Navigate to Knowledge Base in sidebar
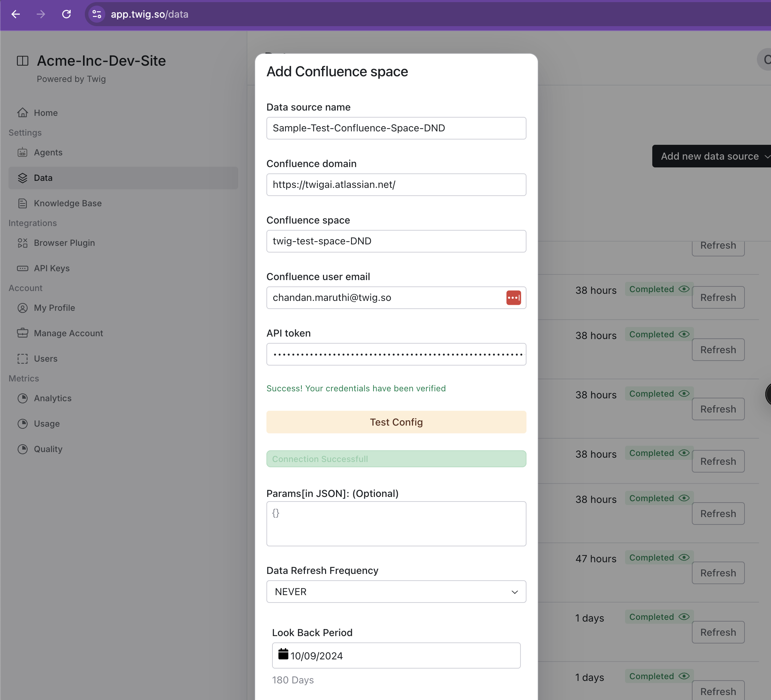Image resolution: width=771 pixels, height=700 pixels. [67, 203]
